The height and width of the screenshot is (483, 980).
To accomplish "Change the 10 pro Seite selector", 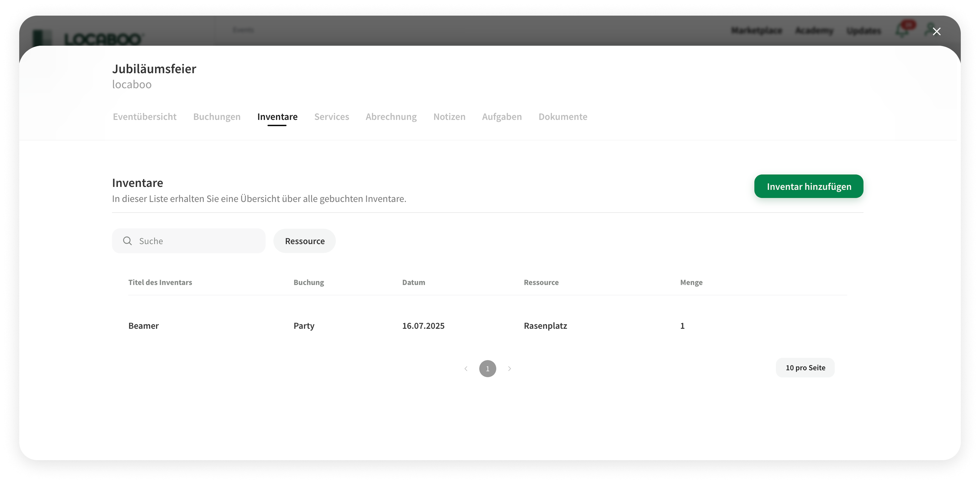I will [x=805, y=368].
